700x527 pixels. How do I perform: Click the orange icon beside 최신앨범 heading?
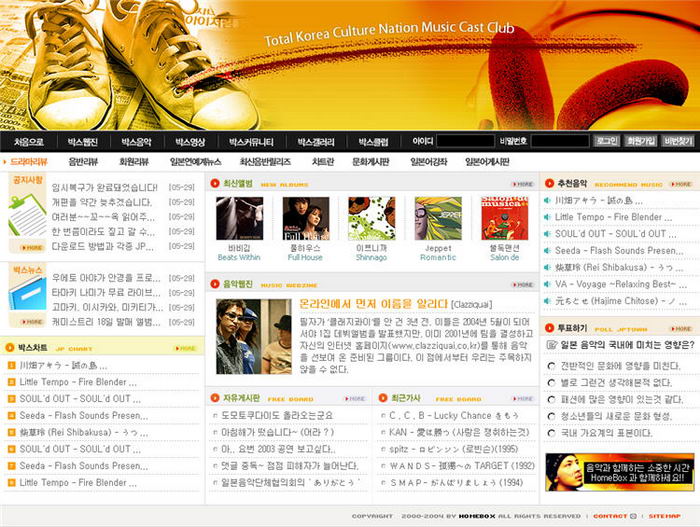point(216,184)
